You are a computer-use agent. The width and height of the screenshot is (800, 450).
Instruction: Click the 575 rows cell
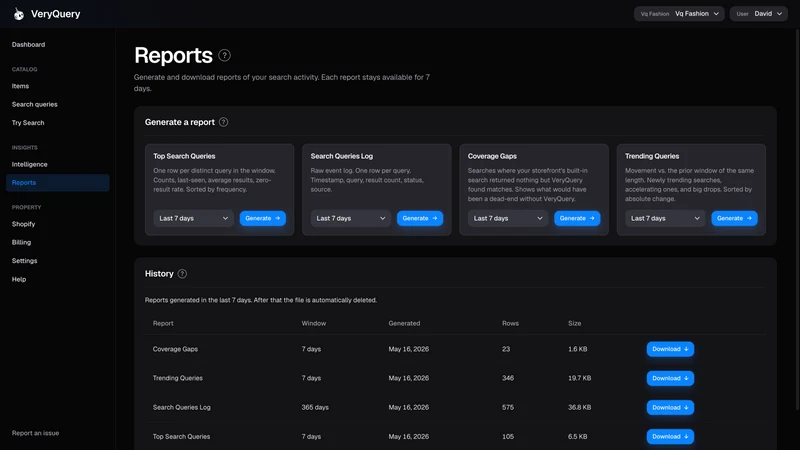[508, 407]
